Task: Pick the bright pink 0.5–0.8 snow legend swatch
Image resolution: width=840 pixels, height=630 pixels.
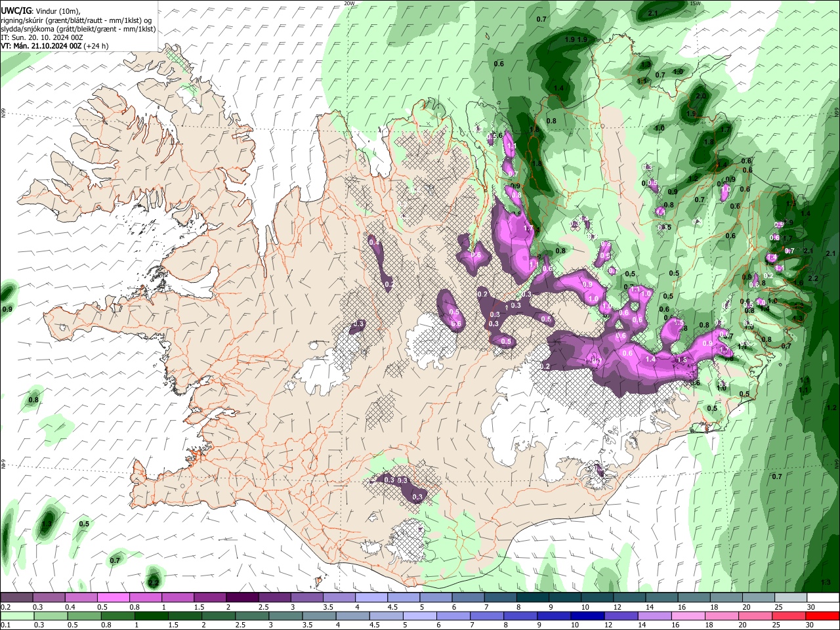Action: (x=113, y=598)
